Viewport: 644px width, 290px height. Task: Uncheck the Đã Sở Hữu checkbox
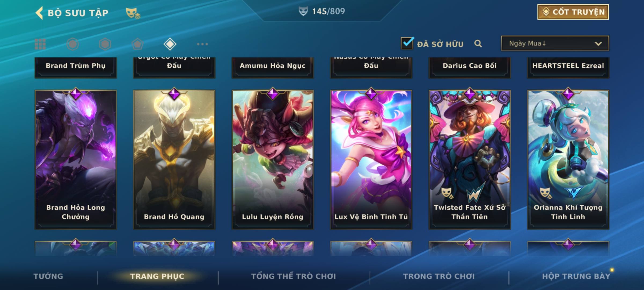click(x=407, y=43)
